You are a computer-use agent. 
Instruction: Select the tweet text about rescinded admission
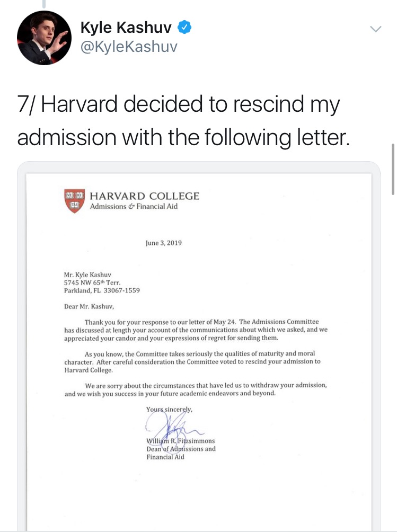tap(183, 120)
